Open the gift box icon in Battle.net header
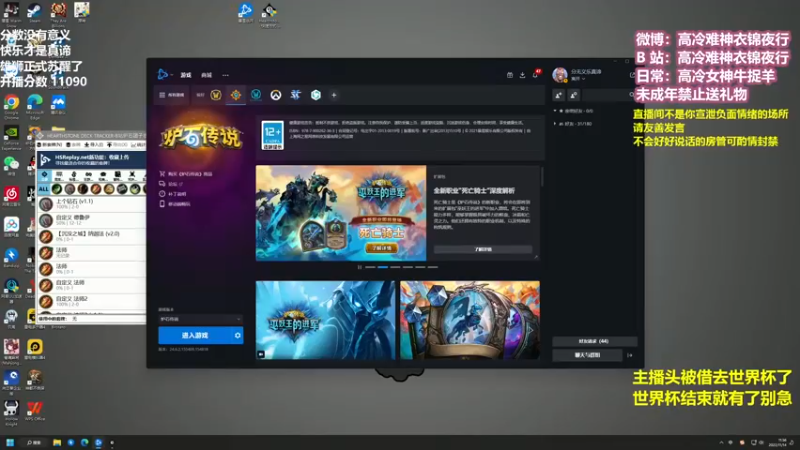The height and width of the screenshot is (450, 800). 510,75
